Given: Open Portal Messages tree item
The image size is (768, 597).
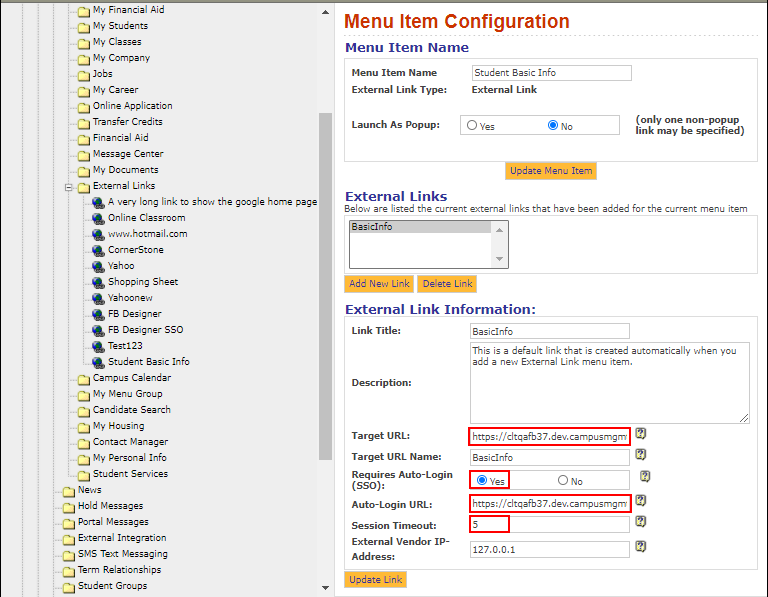Looking at the screenshot, I should [113, 522].
